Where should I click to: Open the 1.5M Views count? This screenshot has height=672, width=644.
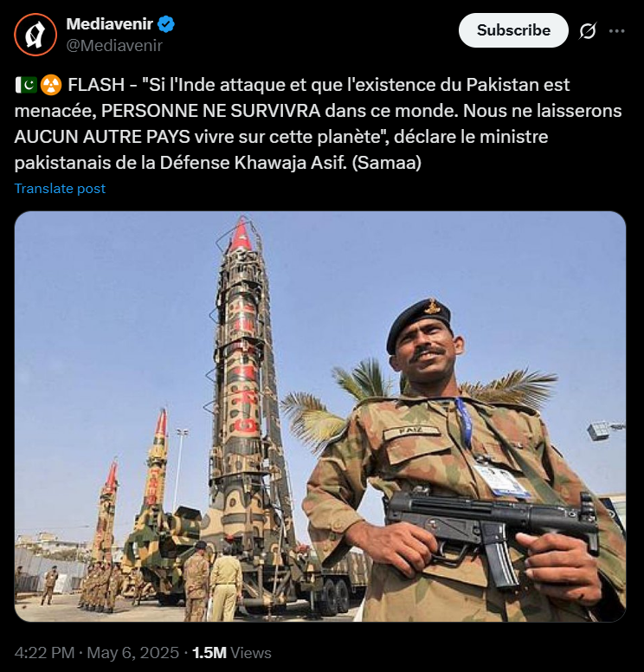tap(232, 653)
